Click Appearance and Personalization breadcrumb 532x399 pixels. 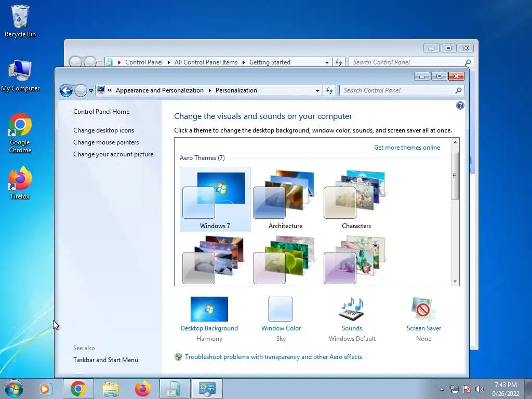[x=159, y=90]
